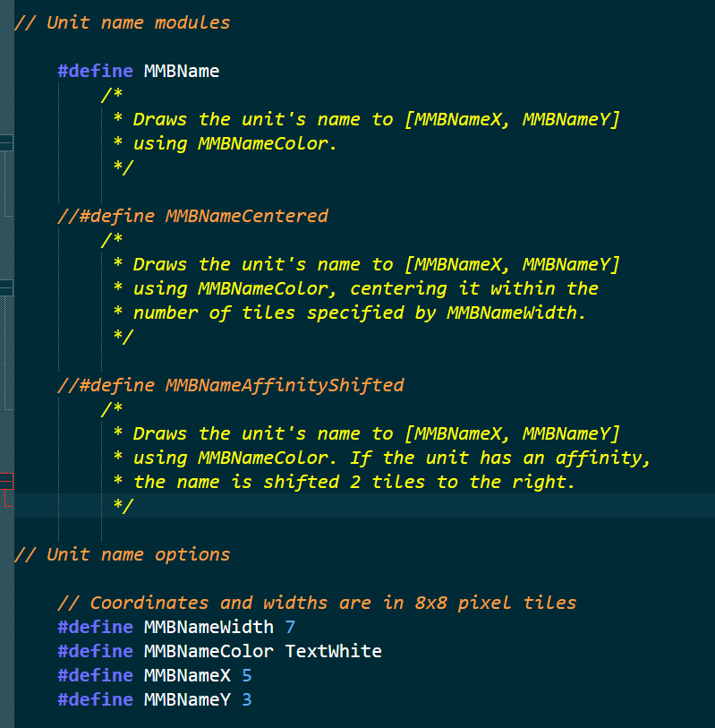Image resolution: width=715 pixels, height=728 pixels.
Task: Click the MMBNameColor identifier before TextWhite
Action: click(x=209, y=651)
